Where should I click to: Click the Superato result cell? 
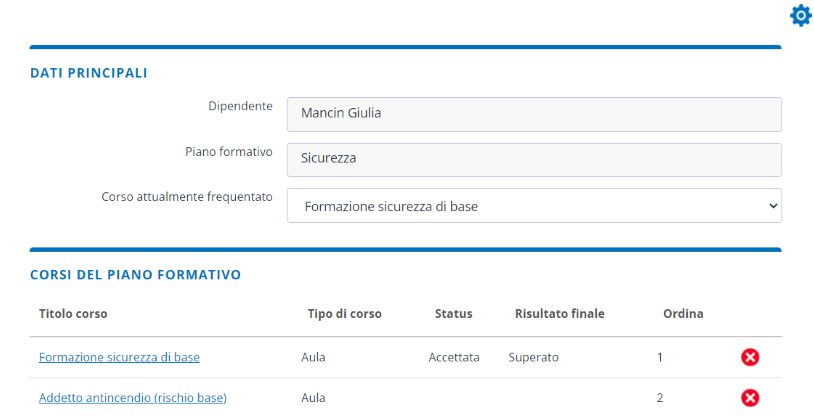(x=533, y=357)
